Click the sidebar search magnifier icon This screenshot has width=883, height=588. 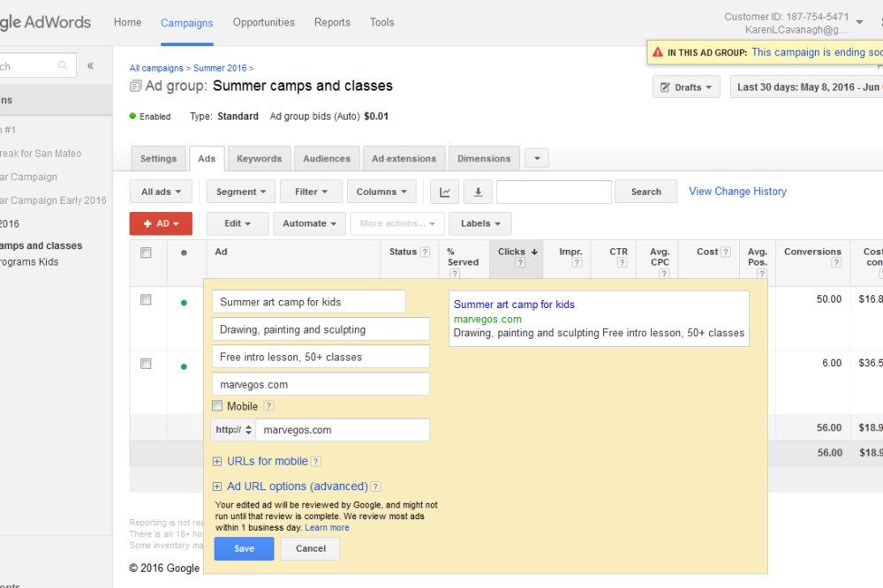[63, 66]
